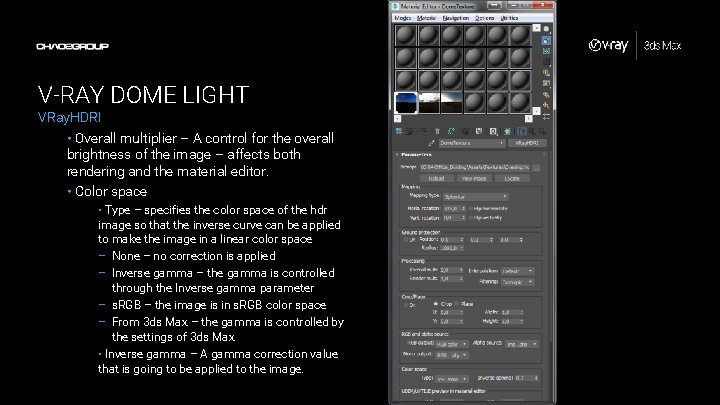Click the Render mult value field

point(451,279)
